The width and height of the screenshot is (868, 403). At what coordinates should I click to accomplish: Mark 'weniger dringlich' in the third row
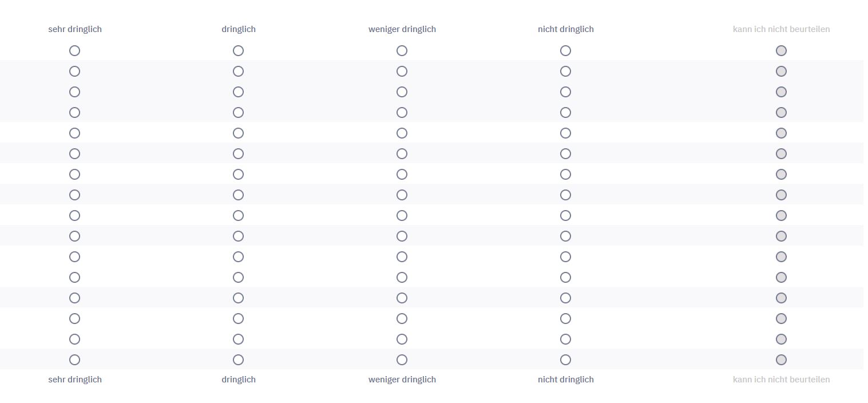402,92
